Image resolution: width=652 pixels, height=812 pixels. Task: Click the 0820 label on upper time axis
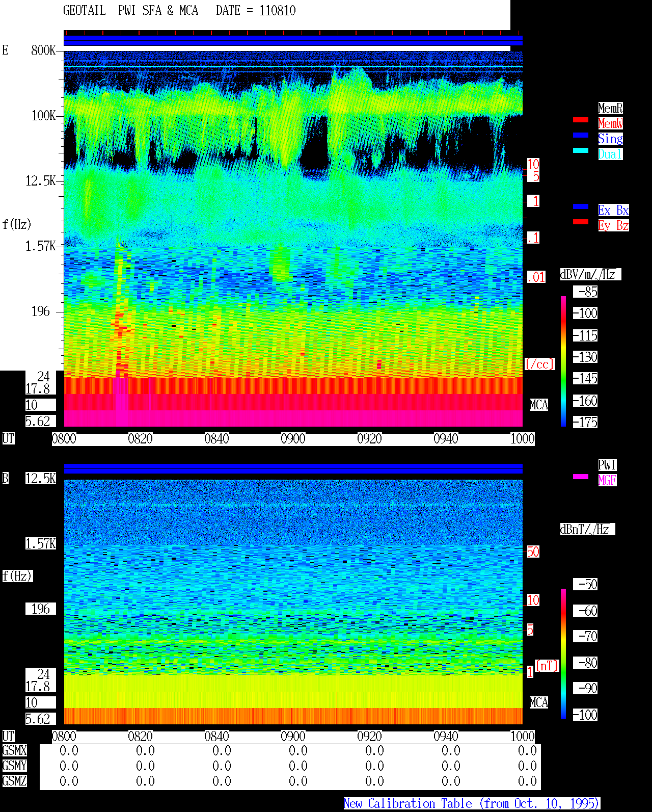[140, 438]
